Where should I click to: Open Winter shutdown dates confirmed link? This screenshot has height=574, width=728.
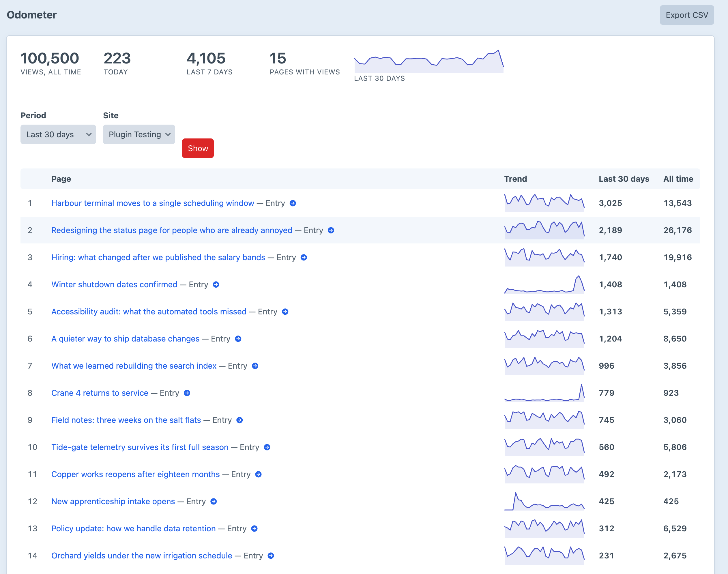click(x=114, y=285)
